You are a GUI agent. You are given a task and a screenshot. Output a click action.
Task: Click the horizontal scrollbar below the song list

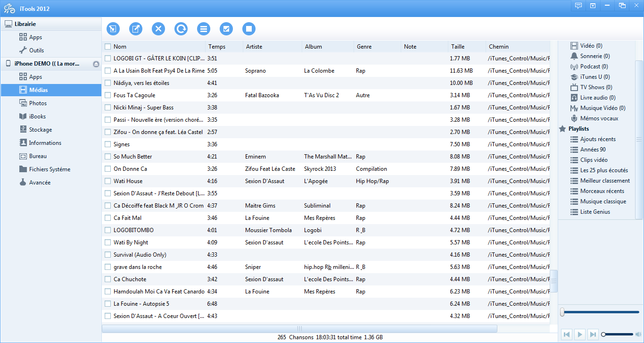point(299,328)
